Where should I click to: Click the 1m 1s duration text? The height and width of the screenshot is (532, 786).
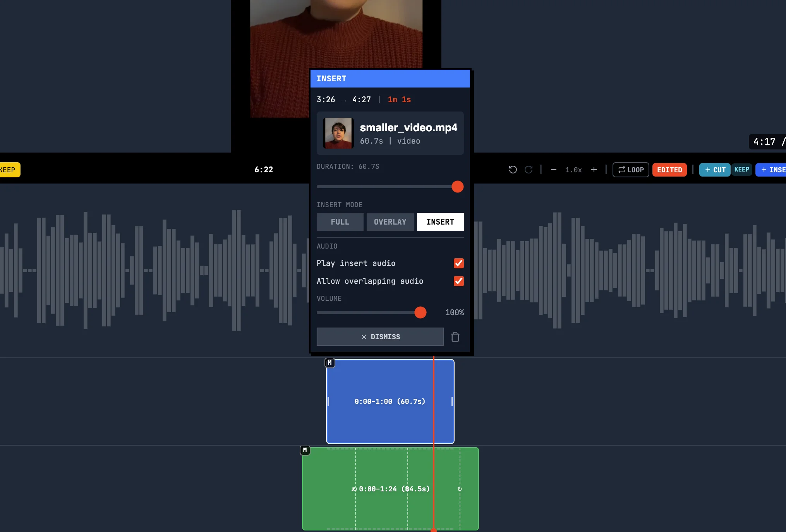pos(399,100)
